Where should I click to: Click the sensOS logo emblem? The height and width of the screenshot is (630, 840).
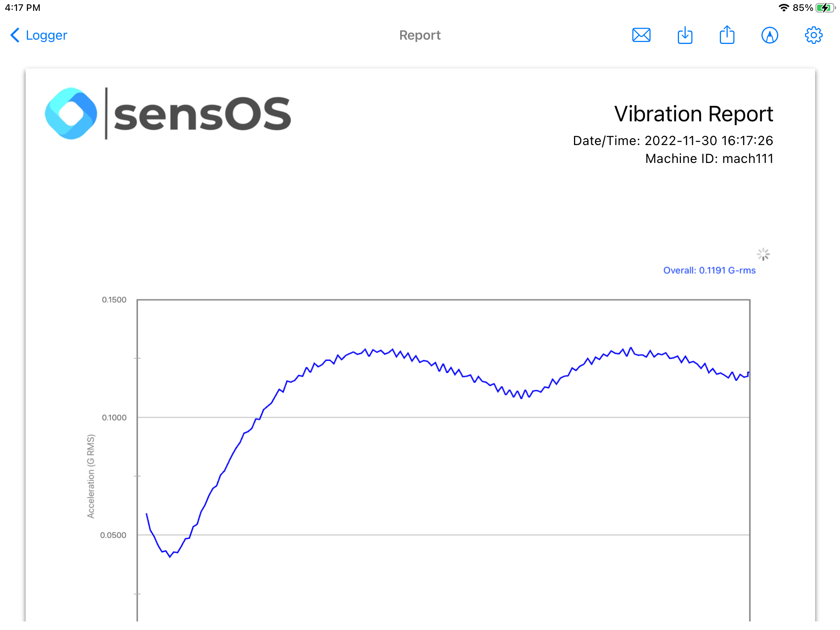pyautogui.click(x=71, y=114)
